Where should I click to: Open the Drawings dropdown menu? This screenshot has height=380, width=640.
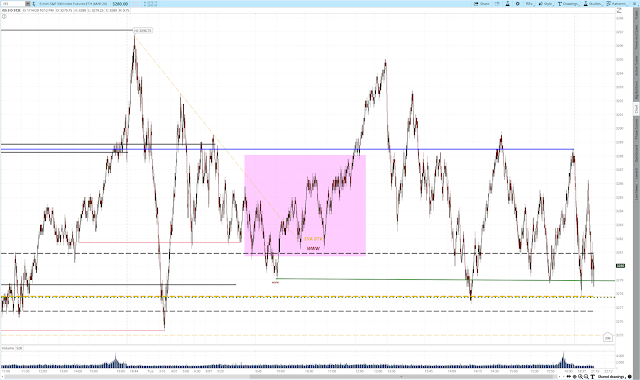pos(568,4)
